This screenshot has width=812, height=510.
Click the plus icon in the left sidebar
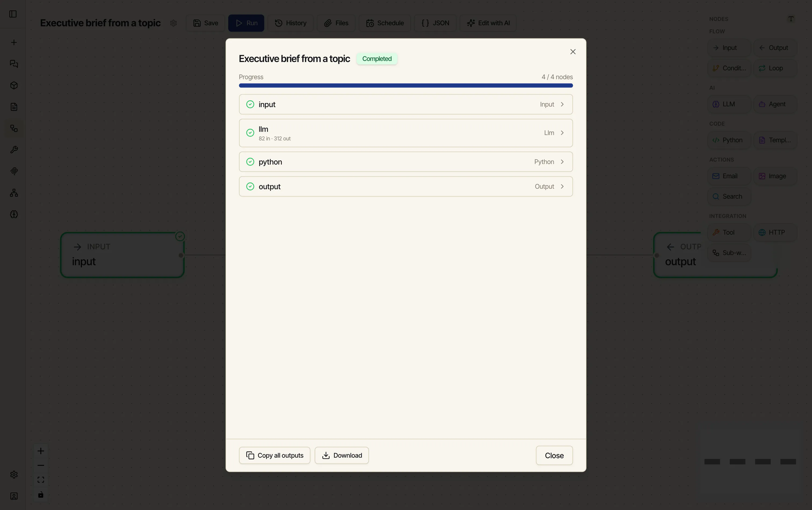click(x=14, y=42)
